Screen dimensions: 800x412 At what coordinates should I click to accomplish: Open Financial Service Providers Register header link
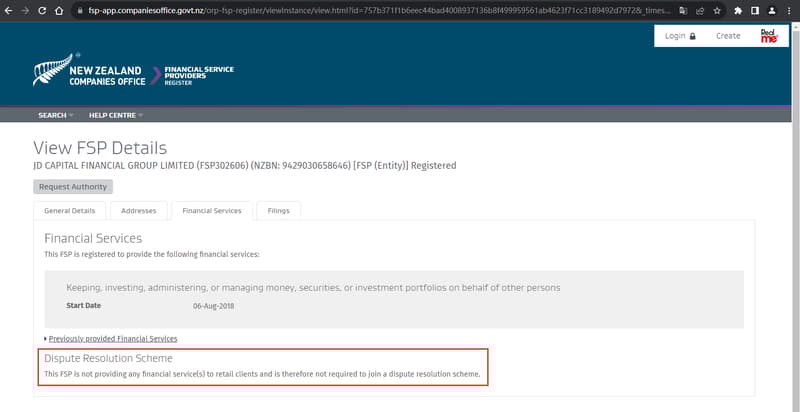pyautogui.click(x=199, y=75)
